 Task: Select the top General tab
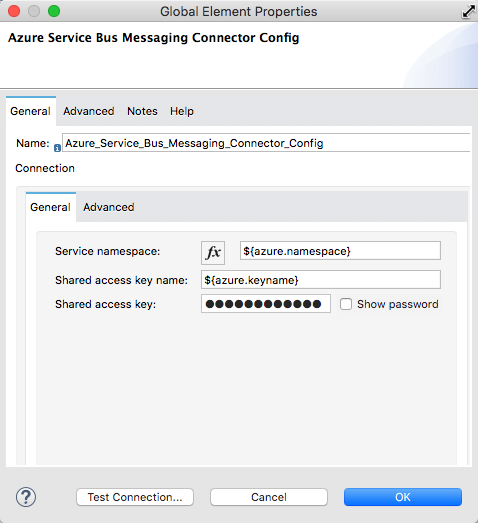[31, 111]
